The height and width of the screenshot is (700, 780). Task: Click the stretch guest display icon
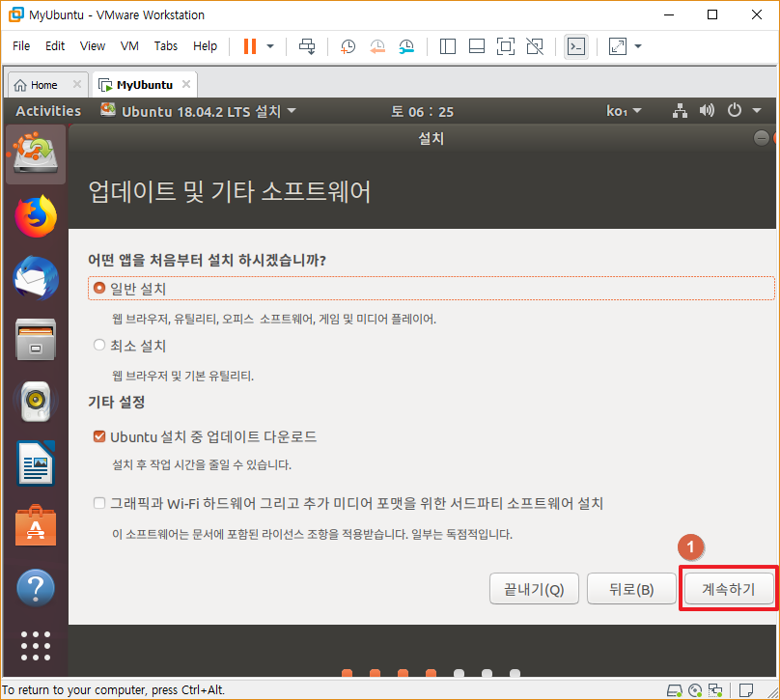pos(617,46)
